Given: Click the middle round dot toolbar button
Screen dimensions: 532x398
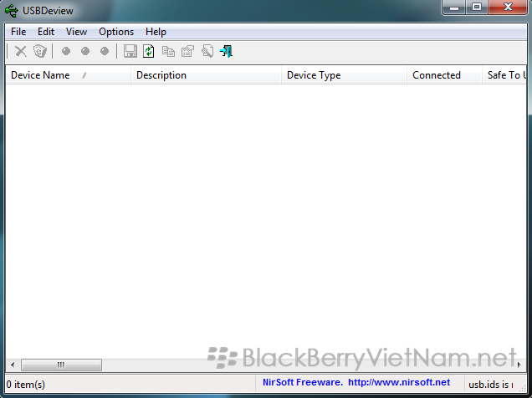Looking at the screenshot, I should (85, 52).
